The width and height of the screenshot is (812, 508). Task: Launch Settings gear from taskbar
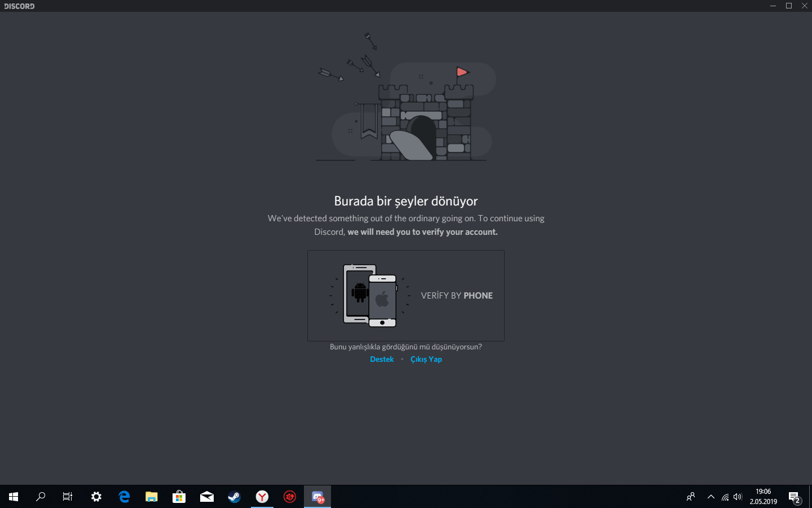(x=96, y=497)
